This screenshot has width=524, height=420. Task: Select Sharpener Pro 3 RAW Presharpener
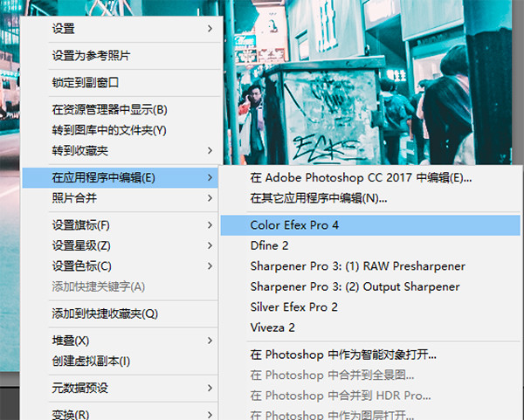pos(357,266)
